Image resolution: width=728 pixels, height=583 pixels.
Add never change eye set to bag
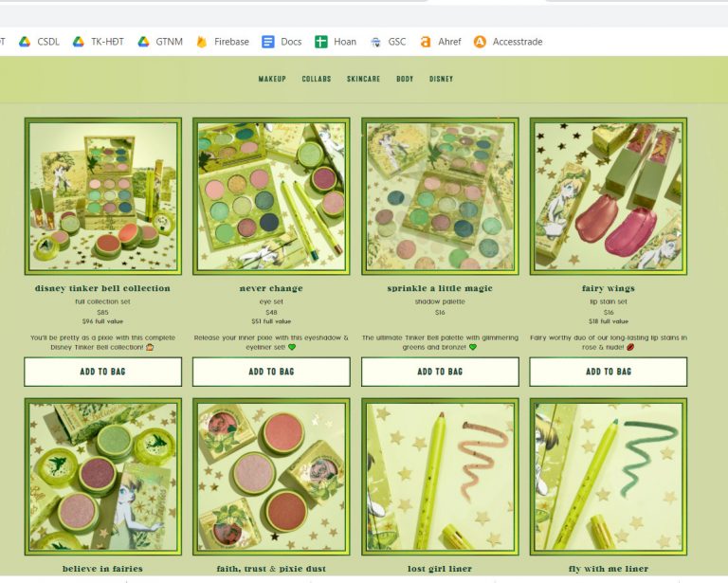[272, 372]
